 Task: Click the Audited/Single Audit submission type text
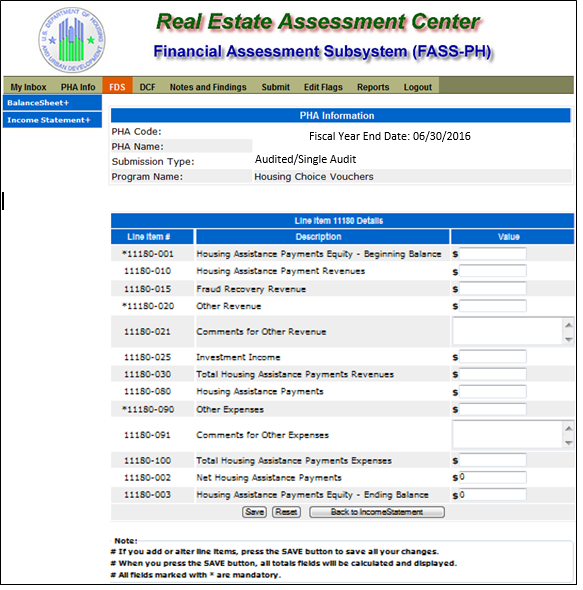coord(305,159)
